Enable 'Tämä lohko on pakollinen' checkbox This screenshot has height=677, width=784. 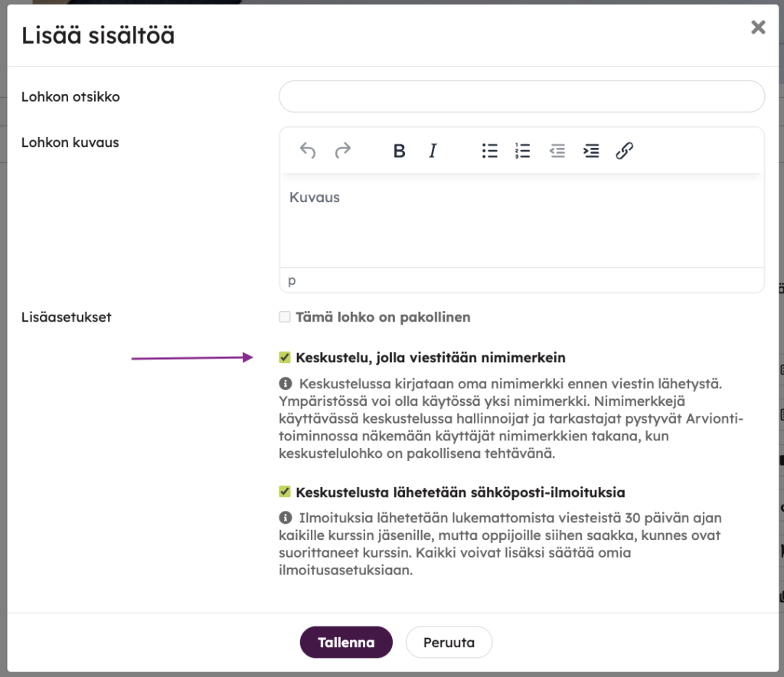click(x=285, y=317)
